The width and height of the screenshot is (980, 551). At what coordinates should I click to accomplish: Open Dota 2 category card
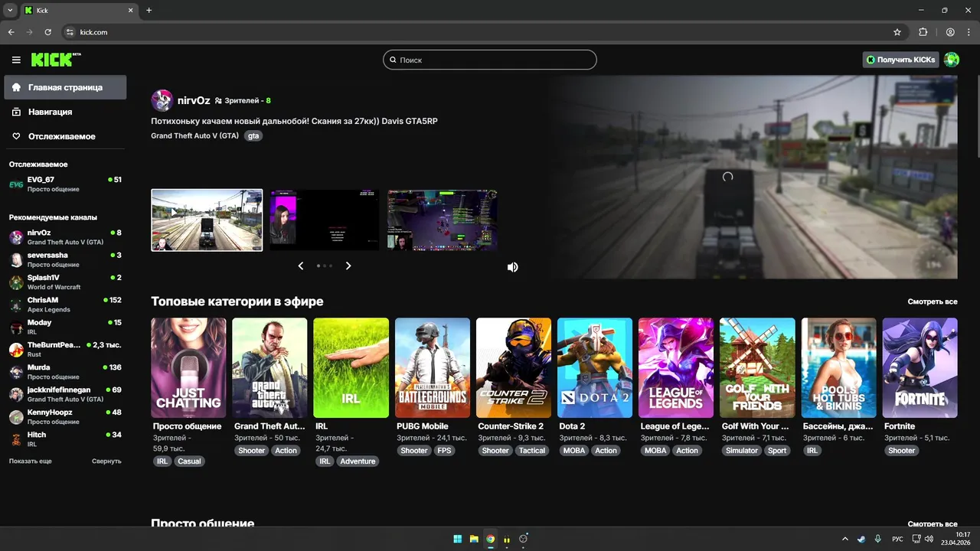pyautogui.click(x=595, y=368)
